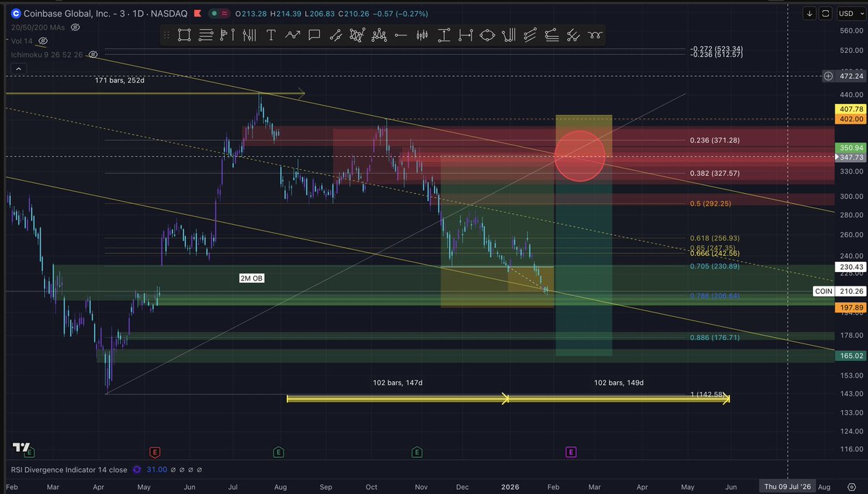Viewport: 868px width, 494px height.
Task: Select the horizontal lines tool in favorites toolbar
Action: (x=206, y=35)
